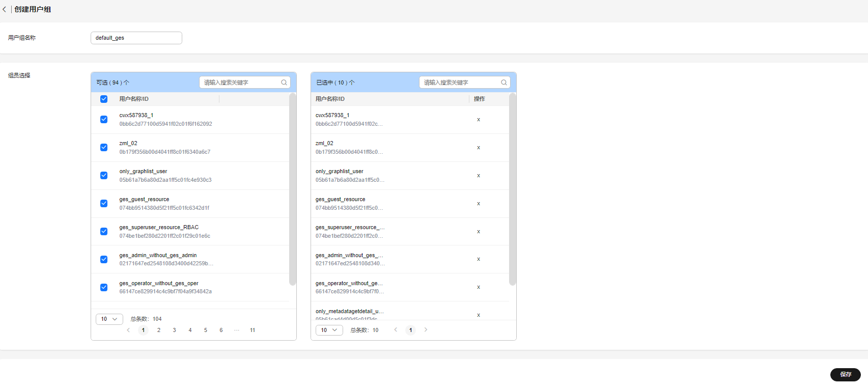The height and width of the screenshot is (387, 868).
Task: Open page size dropdown in selected panel
Action: tap(329, 330)
